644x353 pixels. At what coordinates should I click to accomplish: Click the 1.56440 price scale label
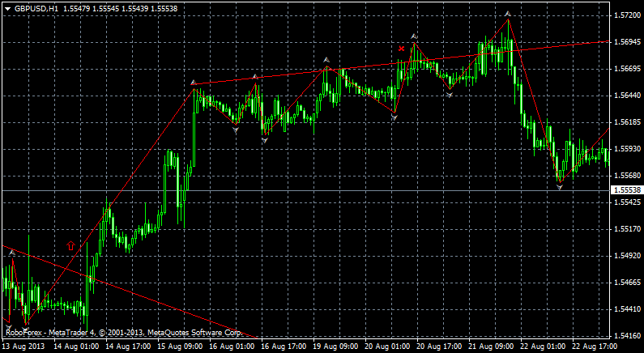click(627, 96)
